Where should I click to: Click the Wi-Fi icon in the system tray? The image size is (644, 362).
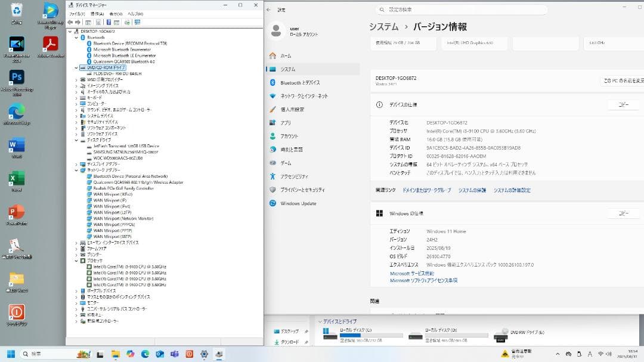[601, 353]
